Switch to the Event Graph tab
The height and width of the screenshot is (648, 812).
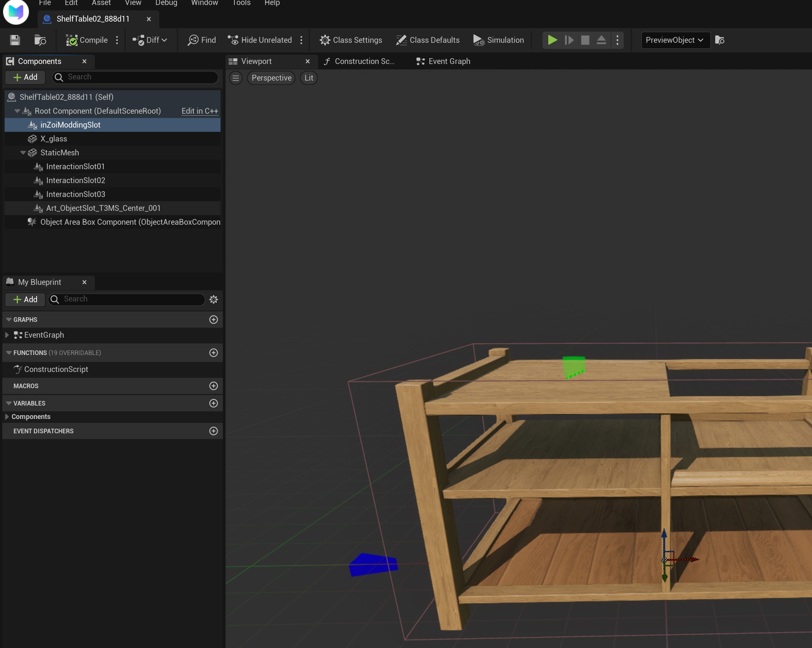tap(443, 61)
